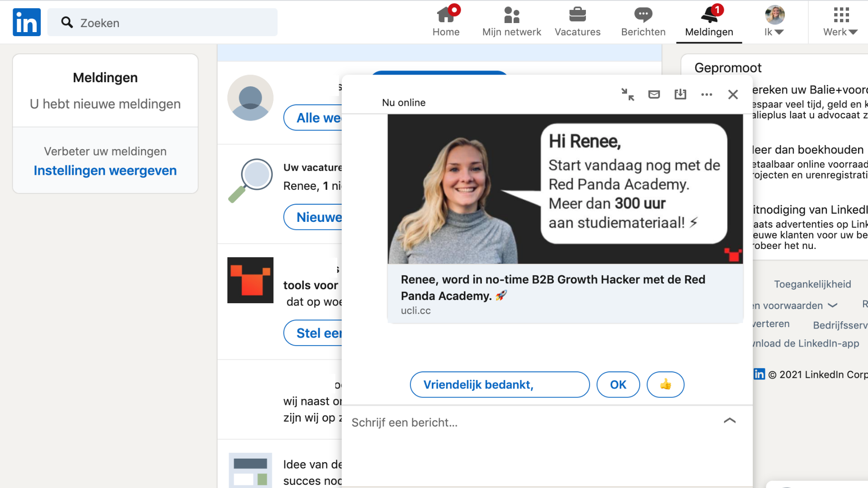Open Instellingen weergeven link
The image size is (868, 488).
coord(105,170)
